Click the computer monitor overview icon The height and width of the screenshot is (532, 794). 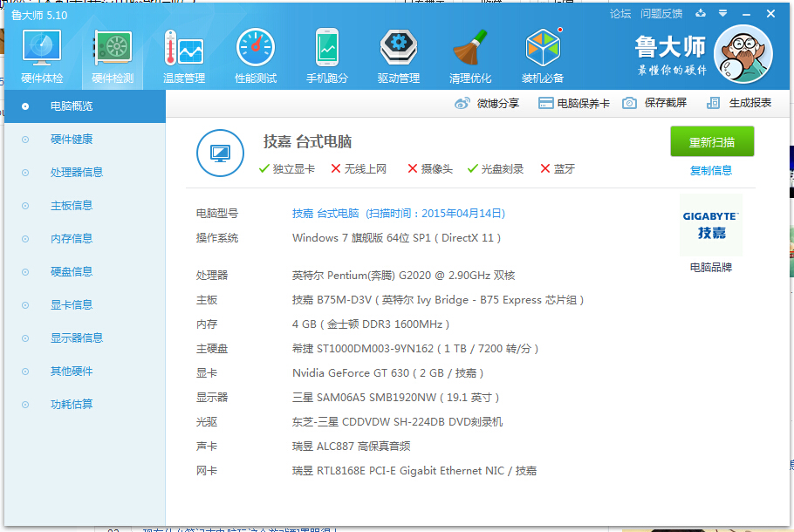(220, 153)
